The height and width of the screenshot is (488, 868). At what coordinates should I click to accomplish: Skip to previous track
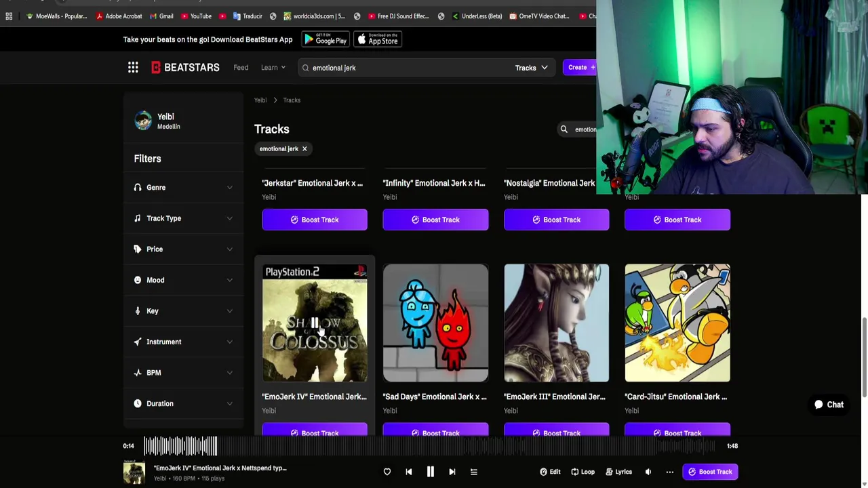point(409,472)
